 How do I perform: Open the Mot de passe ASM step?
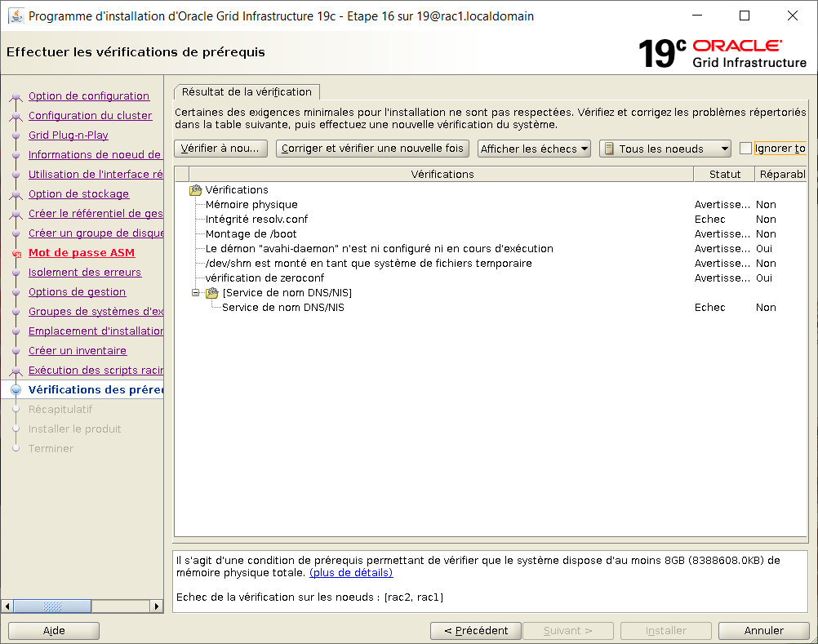point(82,253)
